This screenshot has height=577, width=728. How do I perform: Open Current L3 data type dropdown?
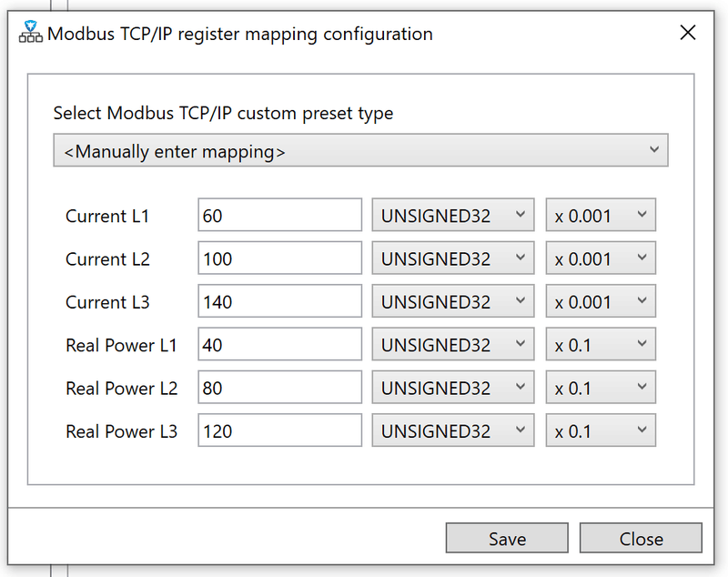[x=453, y=302]
